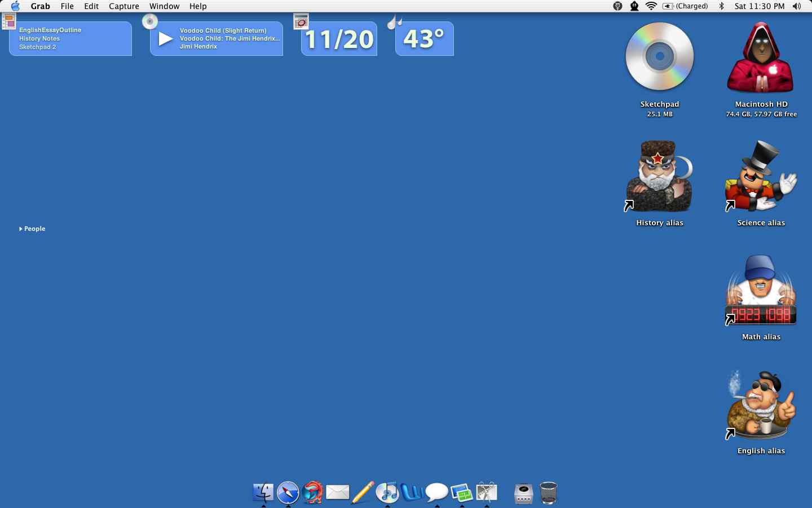Open the speech bubble chat icon in the Dock
Screen dimensions: 812x508
pyautogui.click(x=437, y=492)
